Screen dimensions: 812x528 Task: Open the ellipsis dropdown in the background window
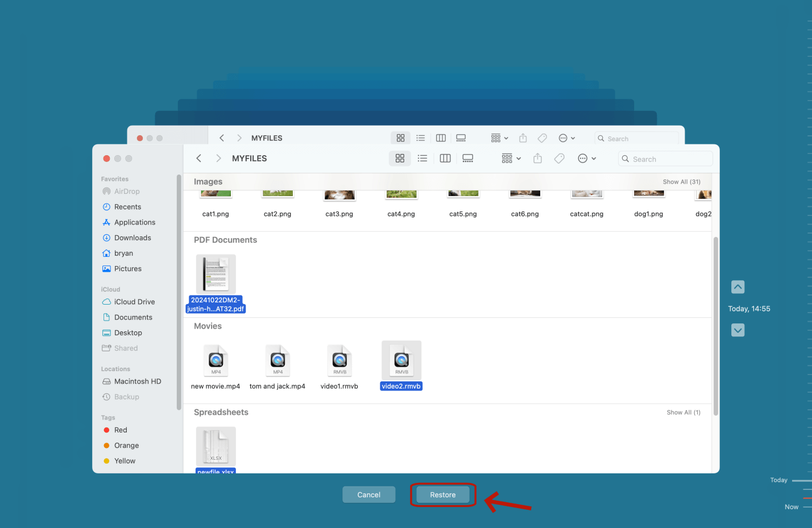(566, 138)
